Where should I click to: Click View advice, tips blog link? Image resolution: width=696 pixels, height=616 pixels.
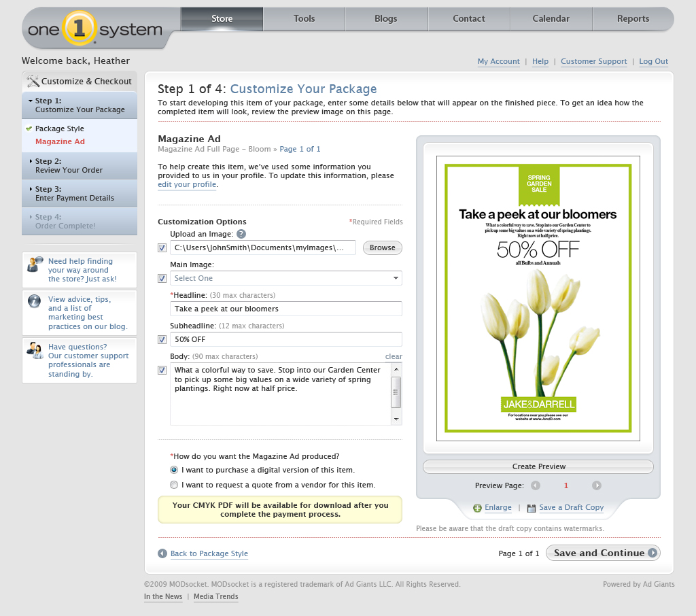(88, 313)
